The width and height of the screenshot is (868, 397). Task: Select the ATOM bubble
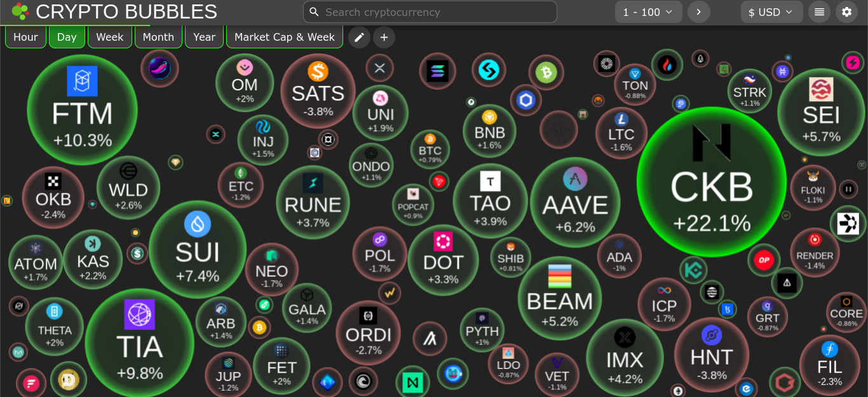[x=36, y=262]
